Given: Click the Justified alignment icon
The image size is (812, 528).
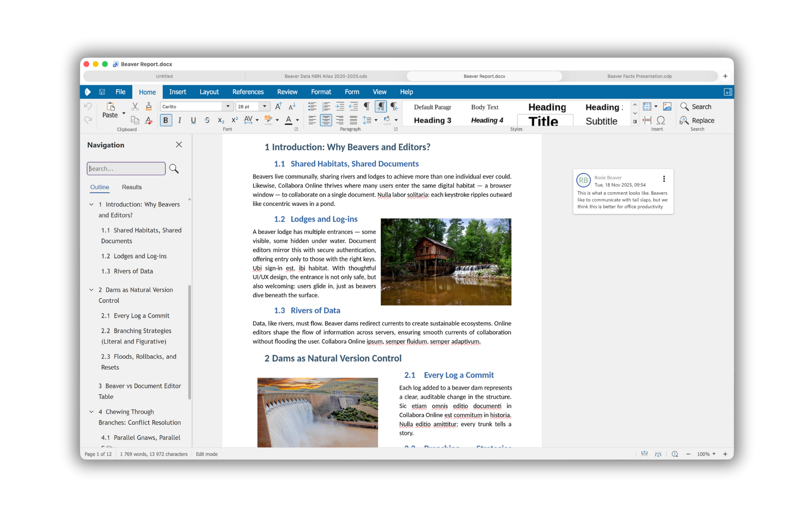Looking at the screenshot, I should pyautogui.click(x=353, y=120).
